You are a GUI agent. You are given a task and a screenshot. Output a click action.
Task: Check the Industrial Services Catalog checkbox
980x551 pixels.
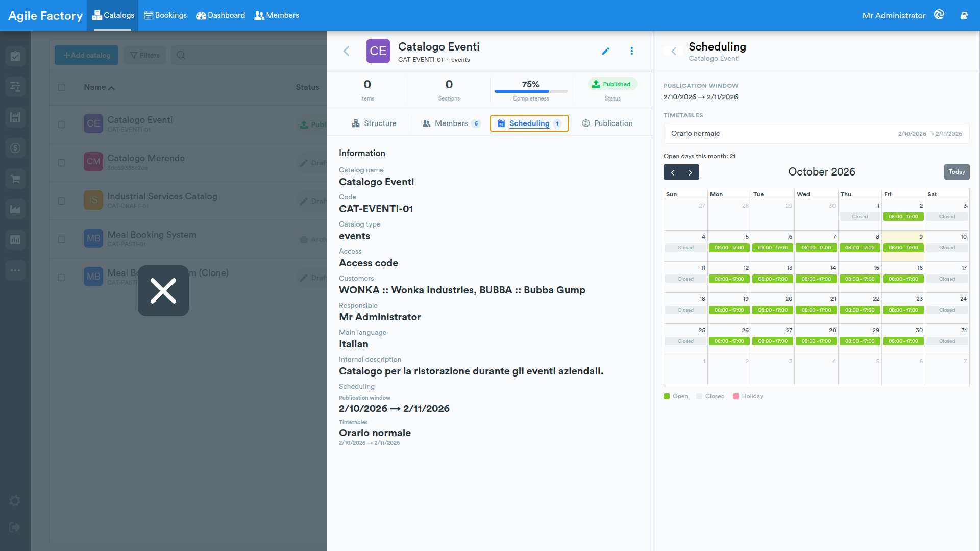(x=62, y=201)
